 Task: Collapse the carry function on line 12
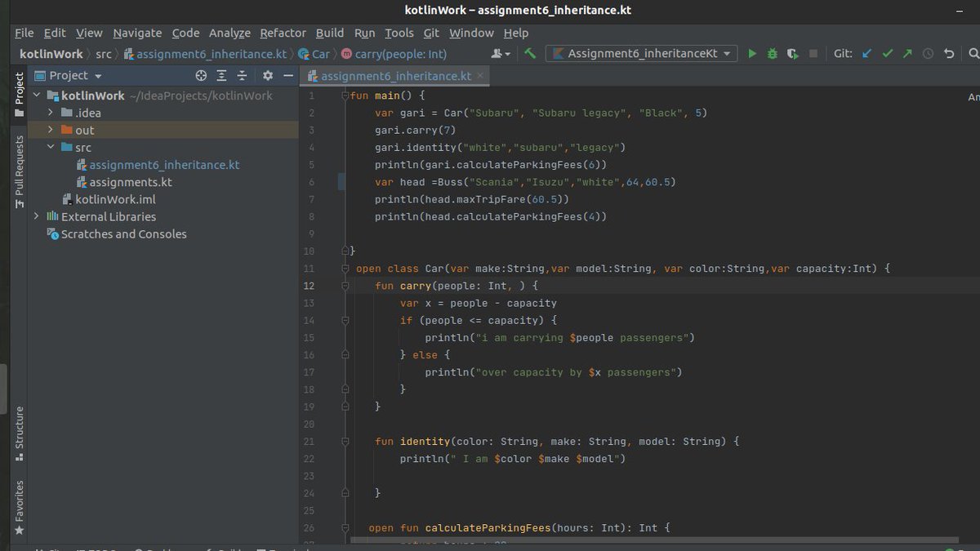tap(345, 286)
